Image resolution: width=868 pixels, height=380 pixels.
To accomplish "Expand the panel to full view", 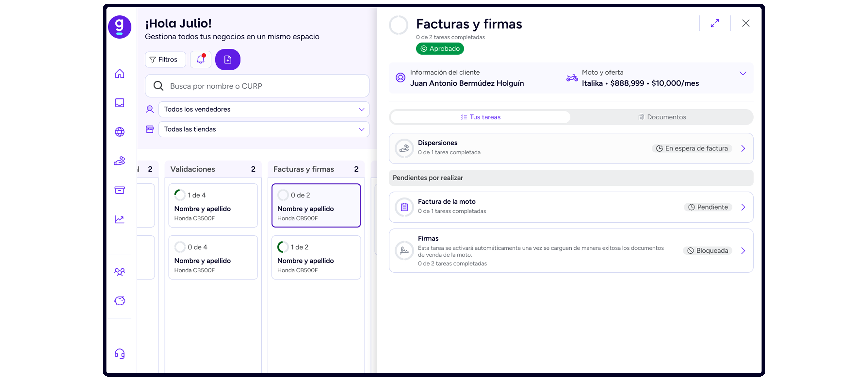I will click(715, 23).
